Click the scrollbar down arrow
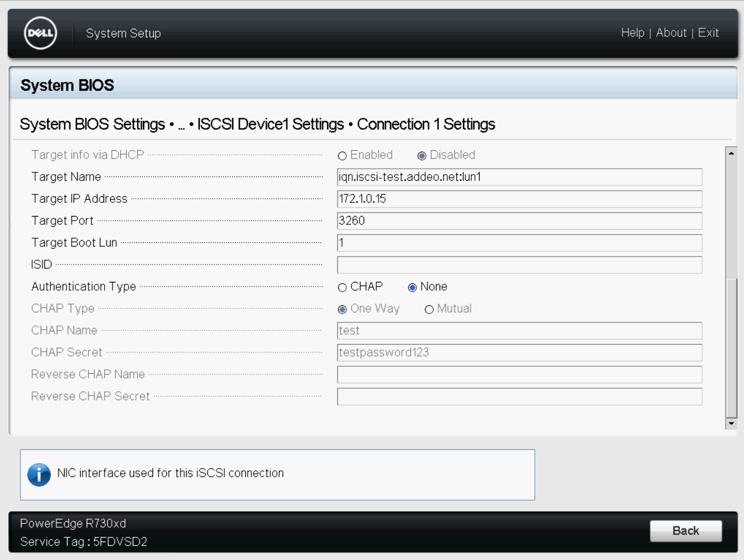The height and width of the screenshot is (560, 744). pos(731,424)
